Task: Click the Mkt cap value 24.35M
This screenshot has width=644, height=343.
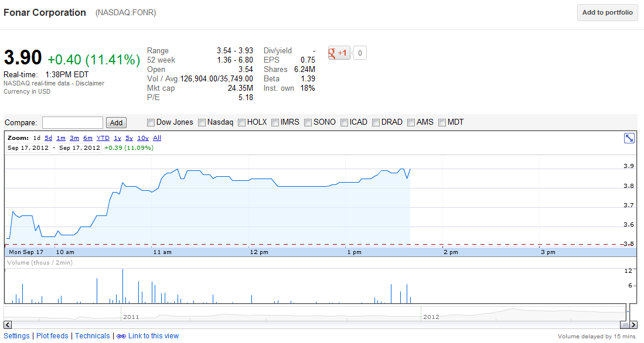Action: pyautogui.click(x=240, y=88)
